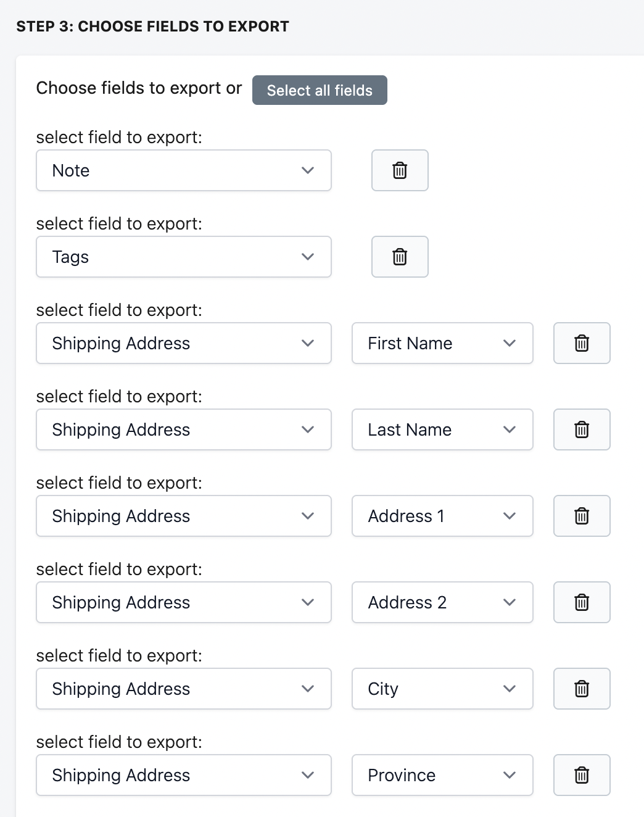Screen dimensions: 644x817
Task: Change the Province sub-field selection
Action: 442,775
